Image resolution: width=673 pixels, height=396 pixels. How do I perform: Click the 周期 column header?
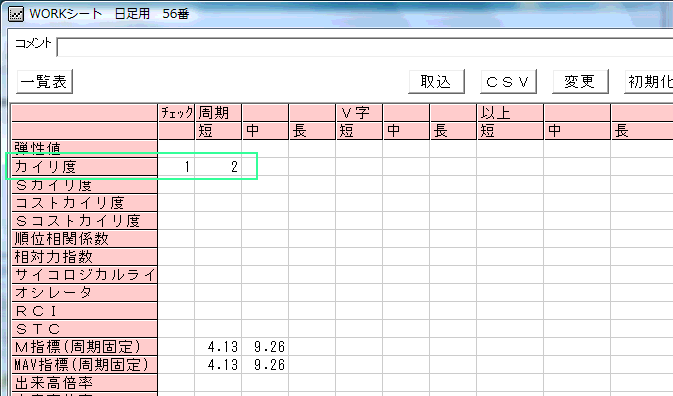click(x=218, y=113)
